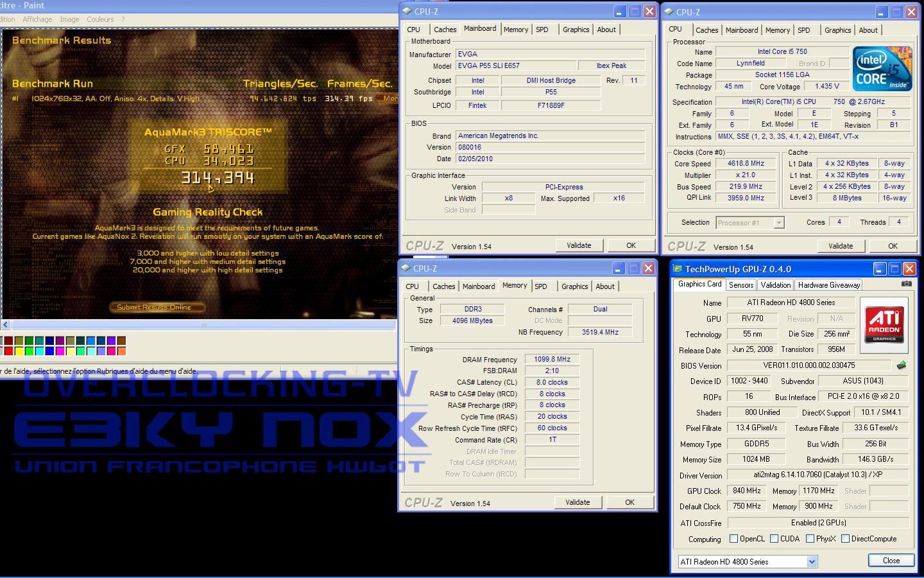Toggle the OpenCL checkbox in GPU-Z
Screen dimensions: 924x578
coord(734,539)
